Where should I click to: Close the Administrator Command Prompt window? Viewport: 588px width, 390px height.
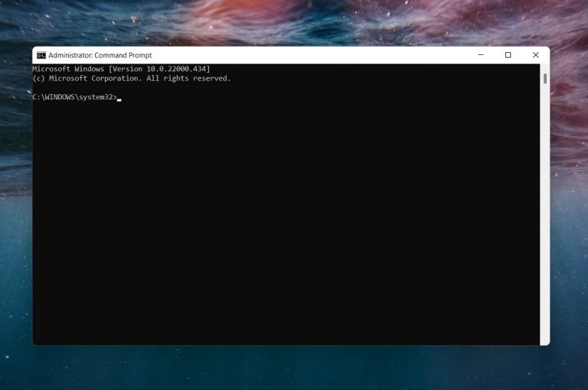click(x=535, y=55)
